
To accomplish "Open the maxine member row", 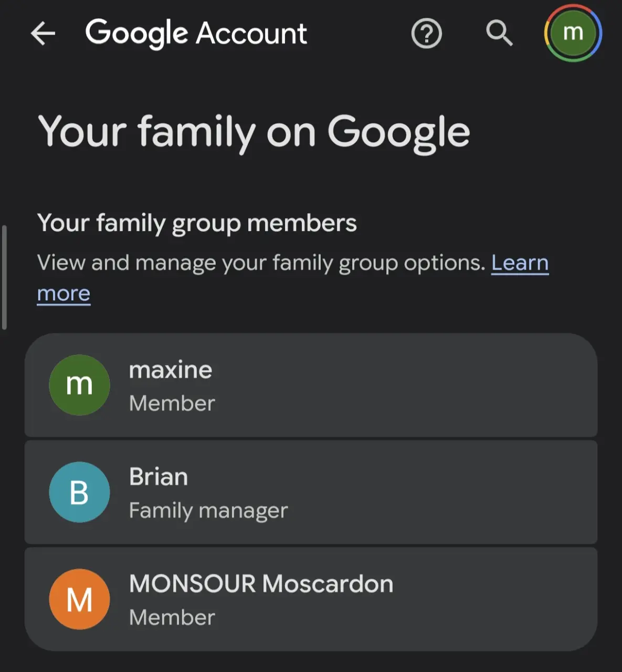I will point(311,385).
